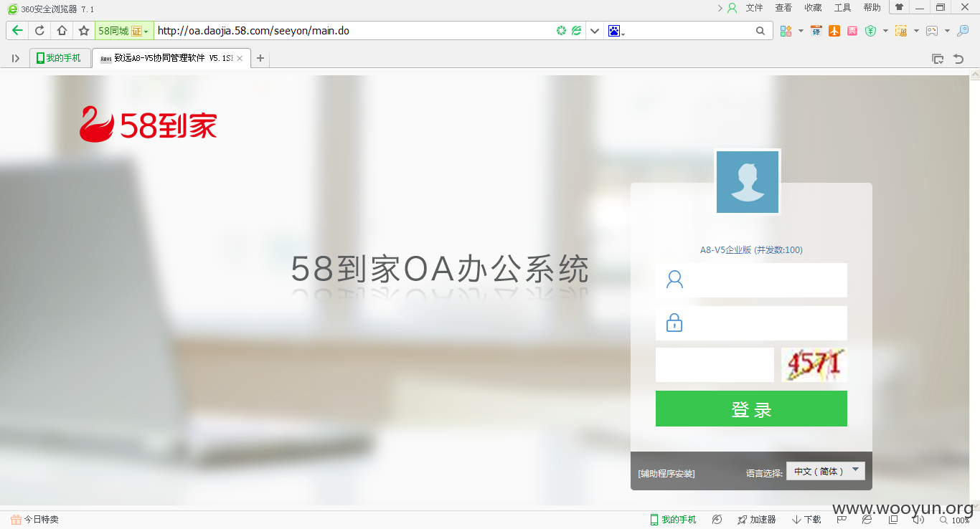Click the green 登录 login button

751,409
